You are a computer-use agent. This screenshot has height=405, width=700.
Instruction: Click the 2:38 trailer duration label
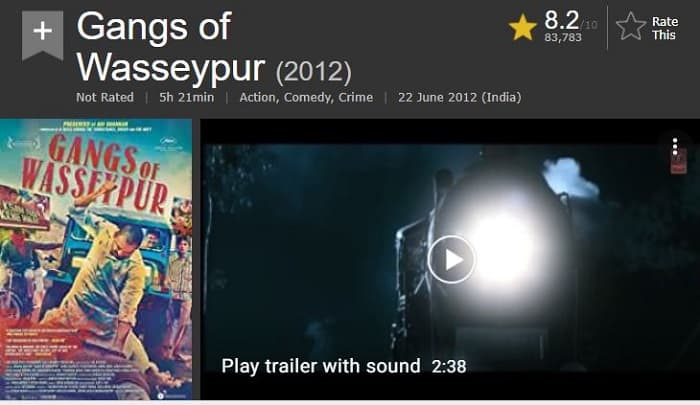pyautogui.click(x=449, y=367)
